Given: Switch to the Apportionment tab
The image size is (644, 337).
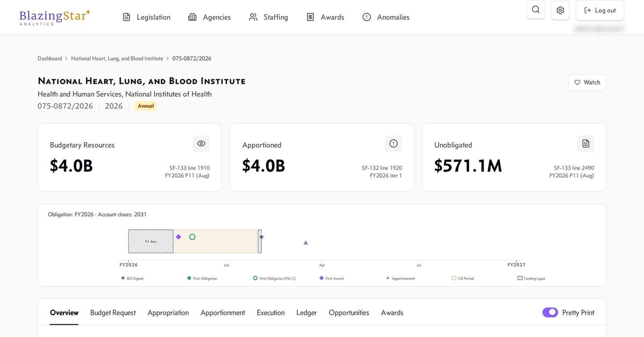Looking at the screenshot, I should click(223, 313).
